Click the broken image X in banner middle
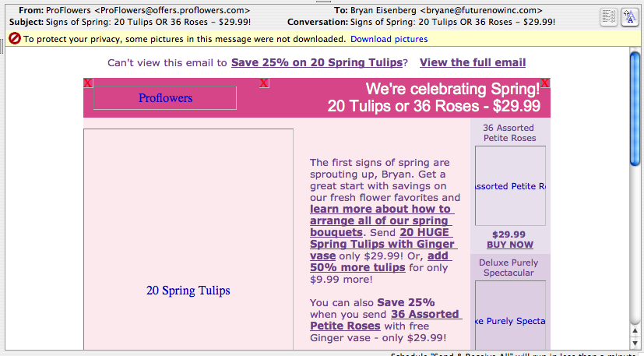The width and height of the screenshot is (644, 356). [x=264, y=83]
